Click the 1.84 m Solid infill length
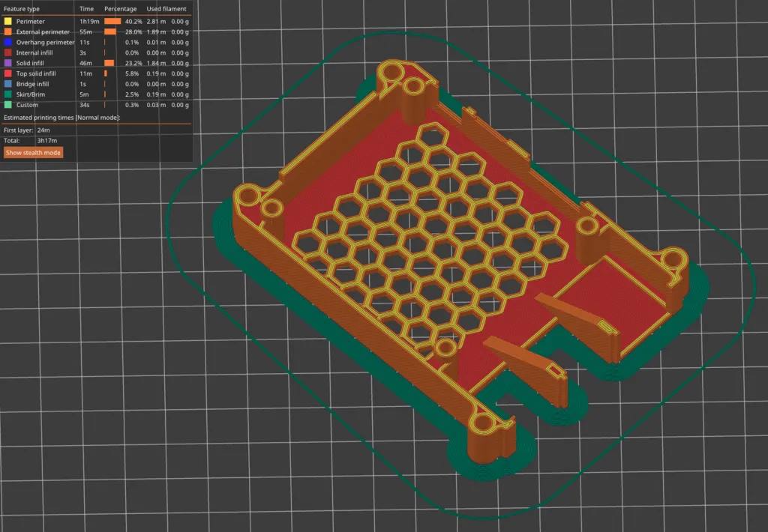The image size is (768, 532). 156,63
